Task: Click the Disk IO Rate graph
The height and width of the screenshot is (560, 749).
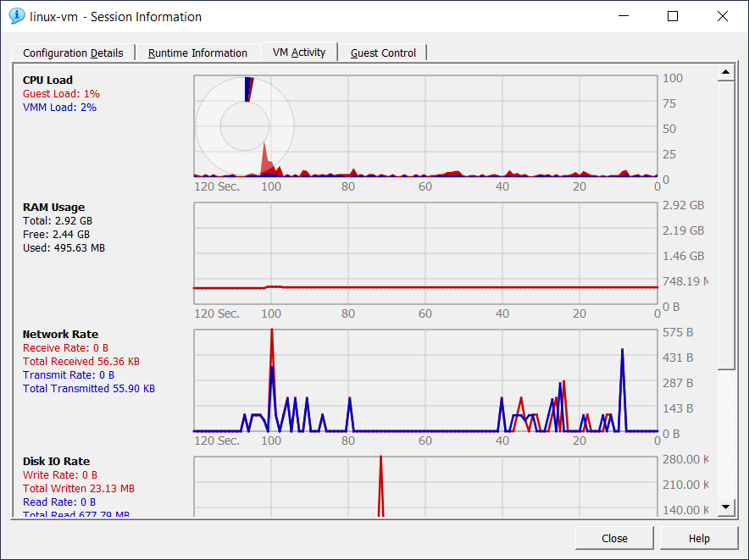Action: (x=425, y=486)
